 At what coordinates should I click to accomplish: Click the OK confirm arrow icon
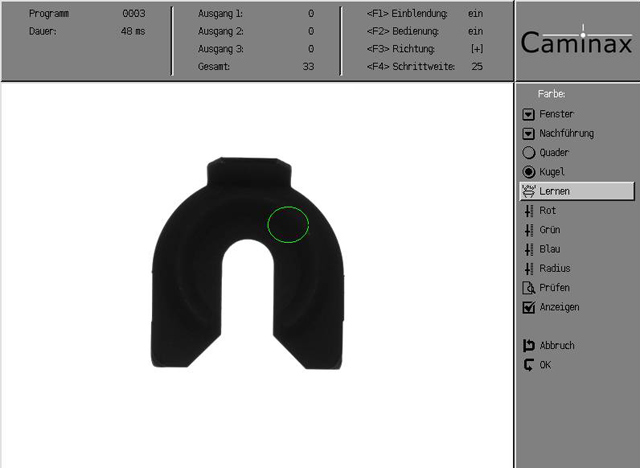click(529, 365)
